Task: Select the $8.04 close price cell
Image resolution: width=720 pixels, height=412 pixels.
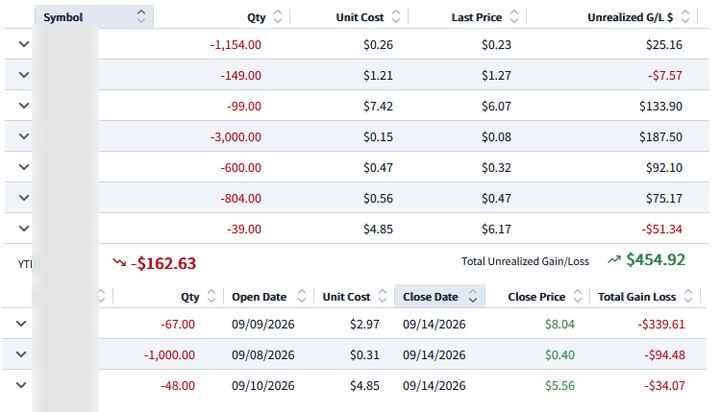Action: point(560,324)
